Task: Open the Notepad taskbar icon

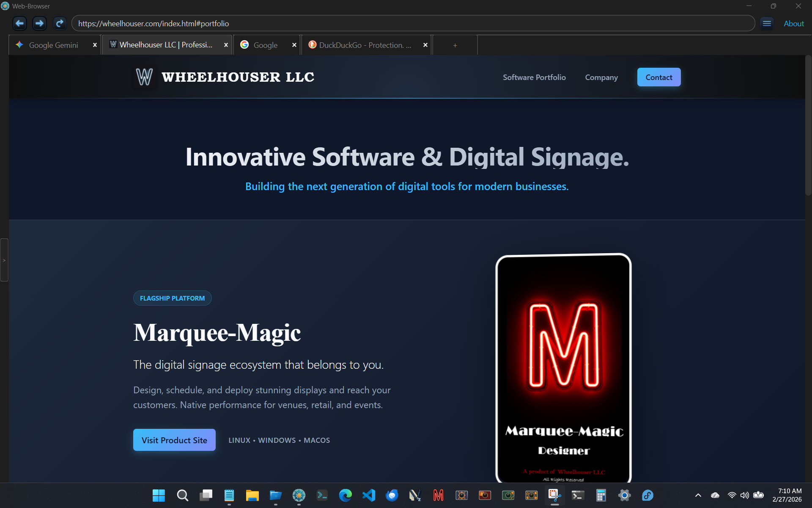Action: pos(229,495)
